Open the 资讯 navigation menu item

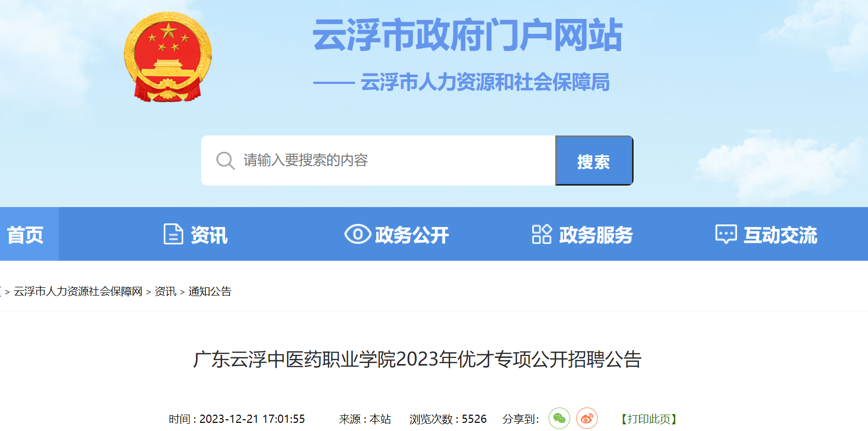[209, 235]
